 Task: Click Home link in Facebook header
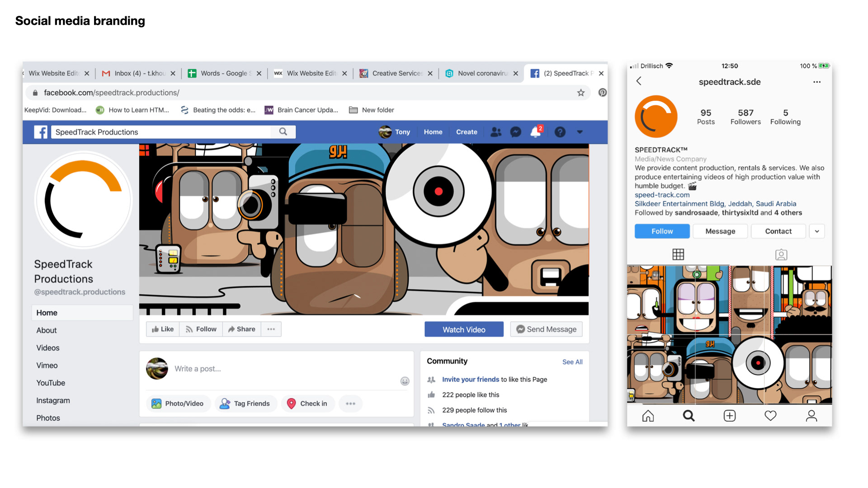[433, 132]
